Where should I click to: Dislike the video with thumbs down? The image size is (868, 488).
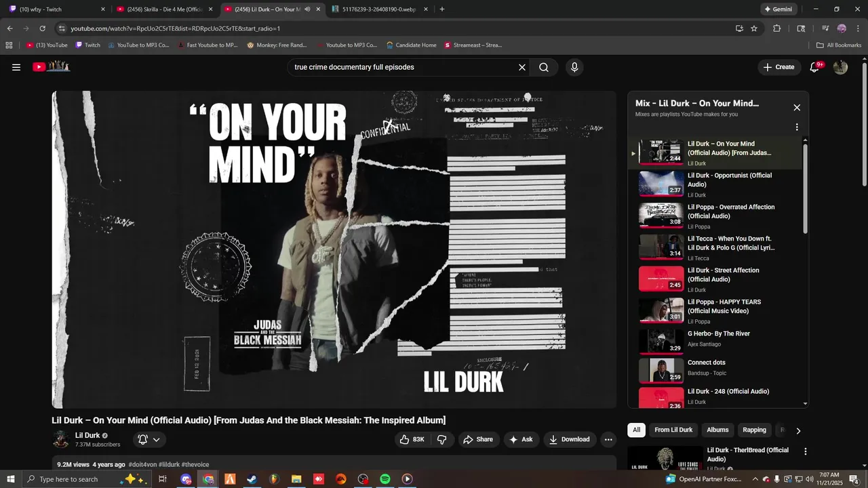[442, 439]
